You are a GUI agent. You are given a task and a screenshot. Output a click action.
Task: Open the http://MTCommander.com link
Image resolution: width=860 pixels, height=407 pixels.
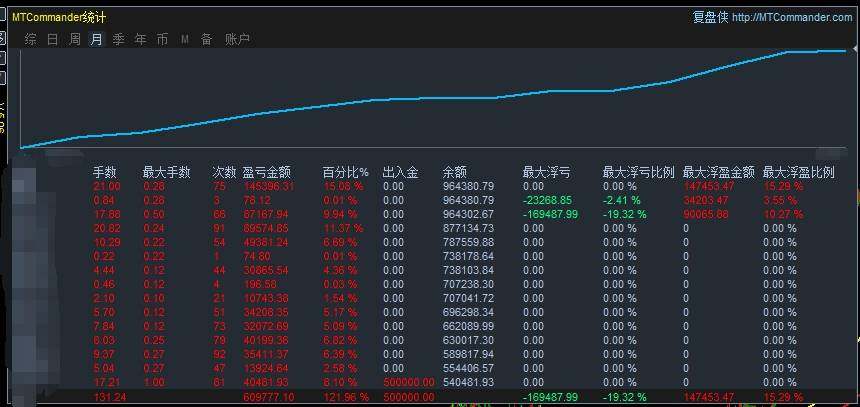[x=792, y=17]
